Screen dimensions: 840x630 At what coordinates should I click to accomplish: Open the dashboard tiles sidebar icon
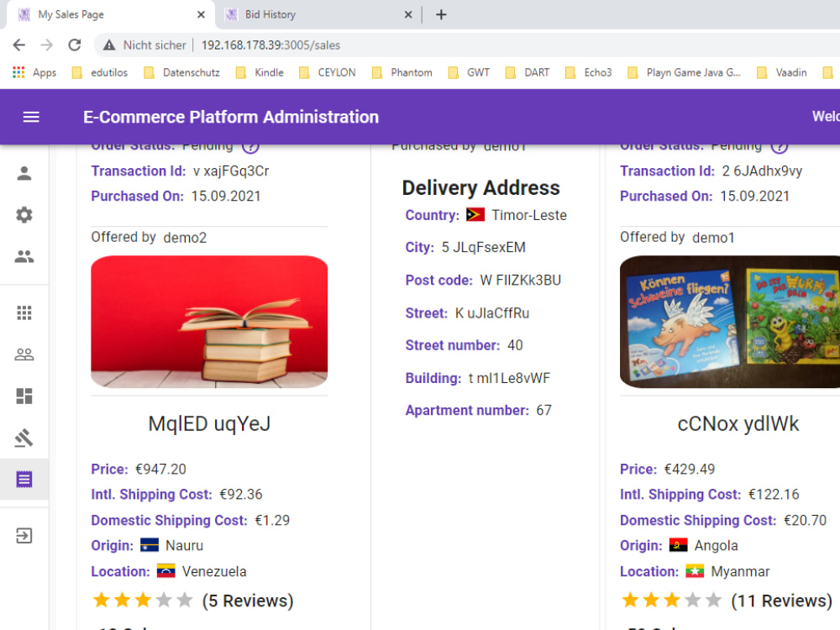(24, 396)
